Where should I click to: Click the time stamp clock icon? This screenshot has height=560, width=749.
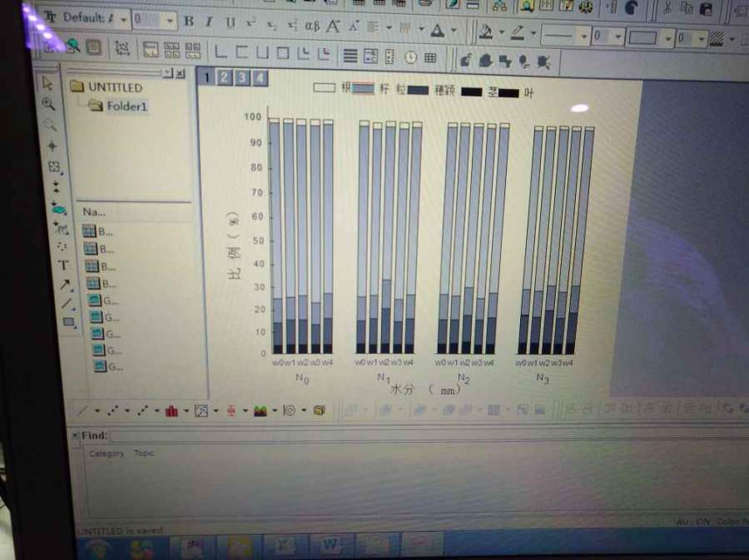pos(410,57)
